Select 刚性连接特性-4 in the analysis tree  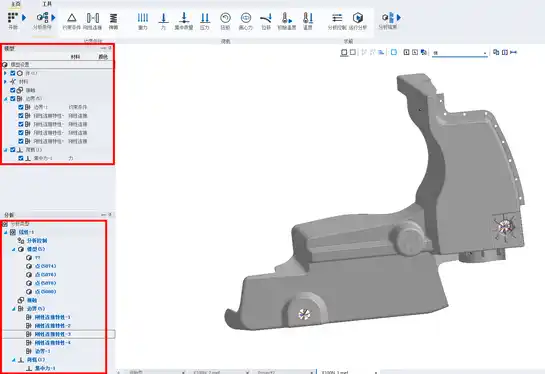click(x=53, y=343)
